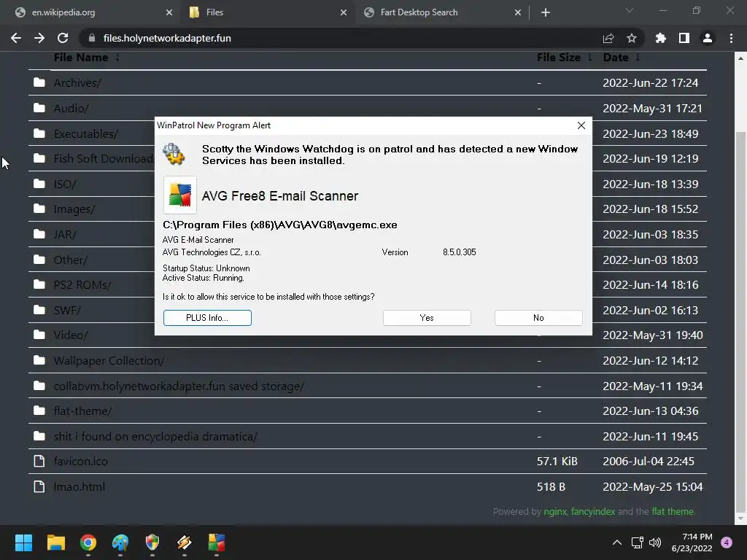The image size is (747, 560).
Task: Open the favicon.ico file
Action: click(x=80, y=462)
